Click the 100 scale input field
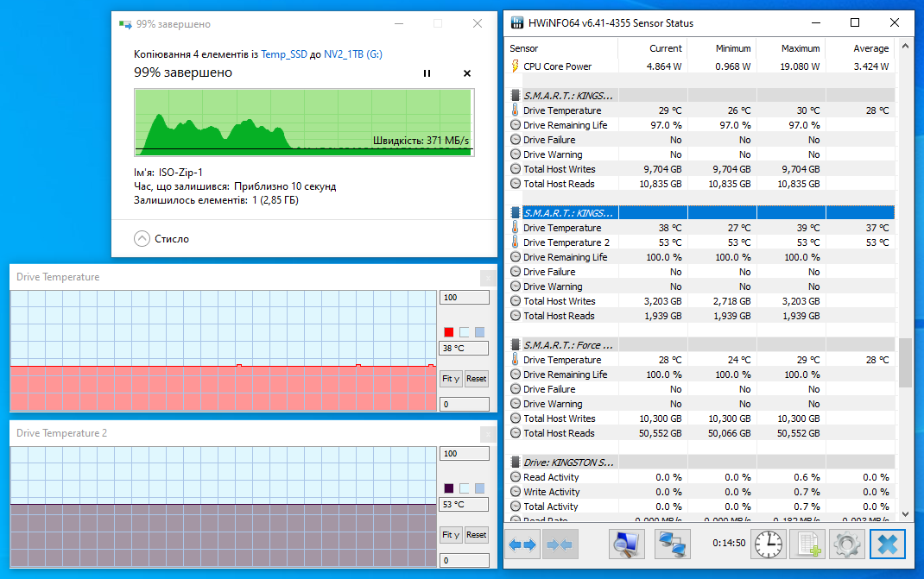924x579 pixels. pyautogui.click(x=464, y=296)
